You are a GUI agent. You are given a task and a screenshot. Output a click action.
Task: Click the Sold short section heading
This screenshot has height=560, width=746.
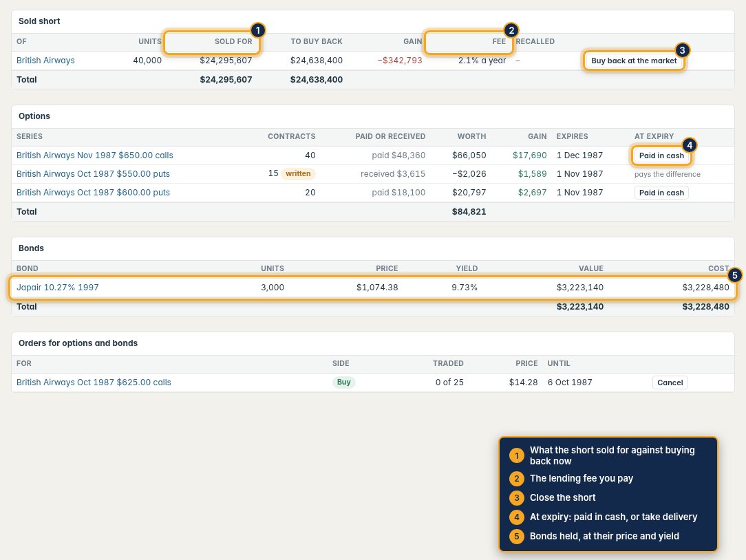(x=39, y=21)
